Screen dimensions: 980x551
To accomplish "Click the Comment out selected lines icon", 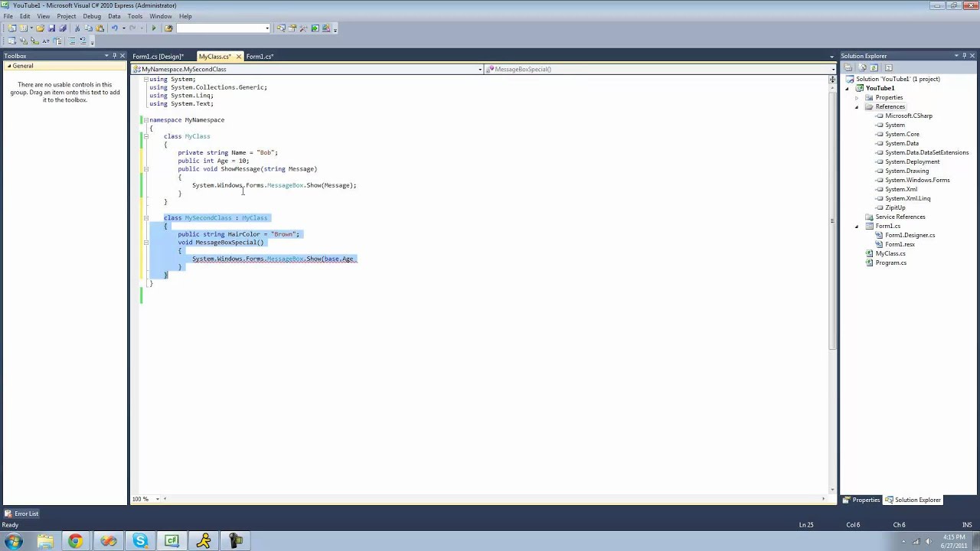I will click(72, 41).
